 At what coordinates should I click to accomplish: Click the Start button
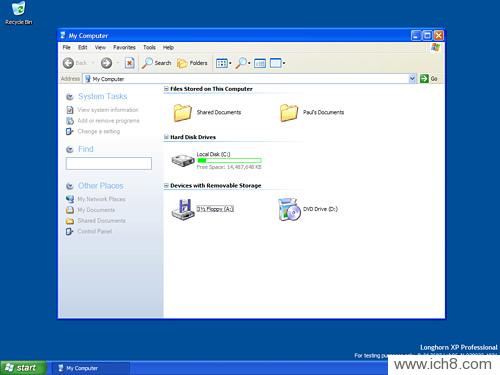coord(23,368)
